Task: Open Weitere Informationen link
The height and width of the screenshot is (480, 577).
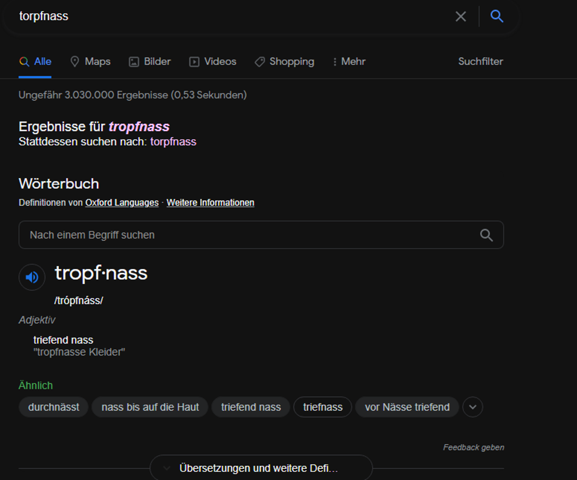Action: point(210,203)
